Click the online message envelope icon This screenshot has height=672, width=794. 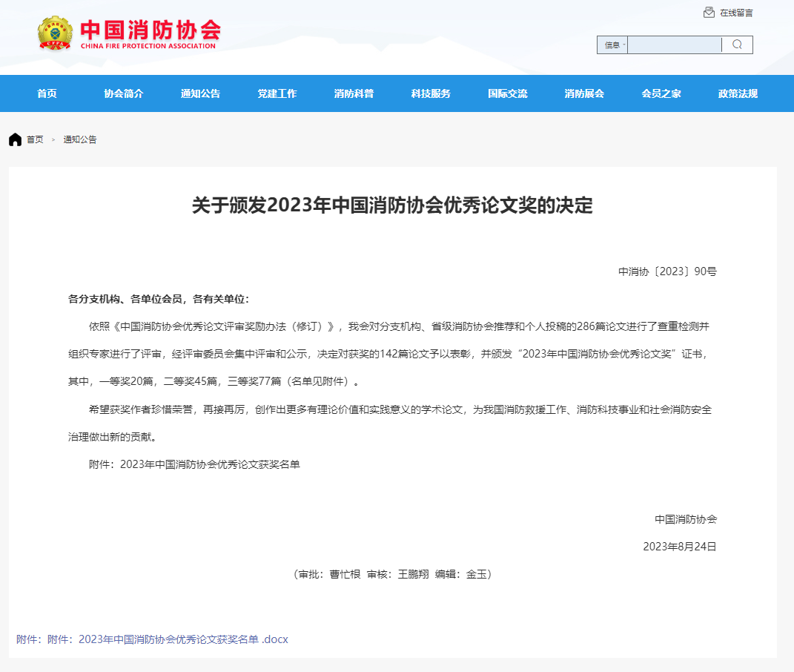(x=709, y=12)
